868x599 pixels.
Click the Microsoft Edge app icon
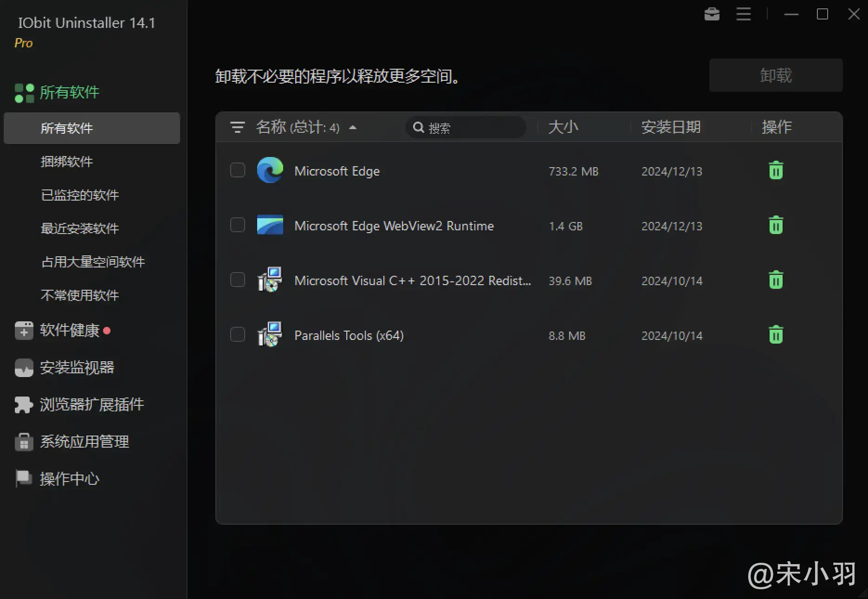270,170
